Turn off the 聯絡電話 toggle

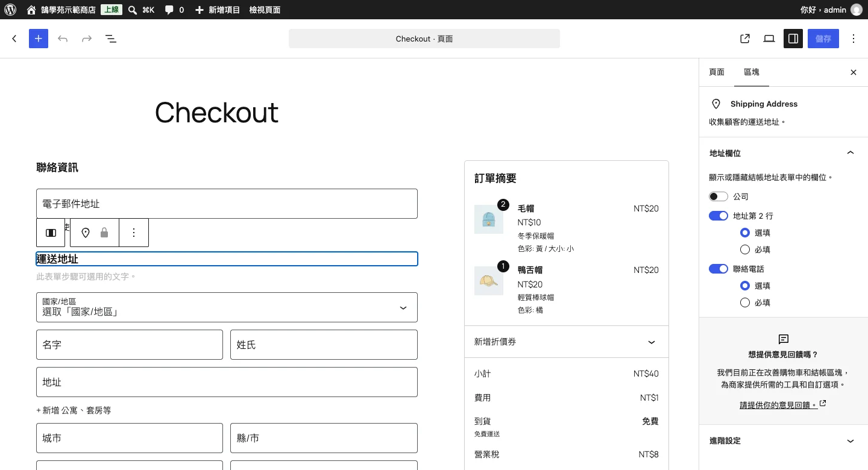coord(719,269)
